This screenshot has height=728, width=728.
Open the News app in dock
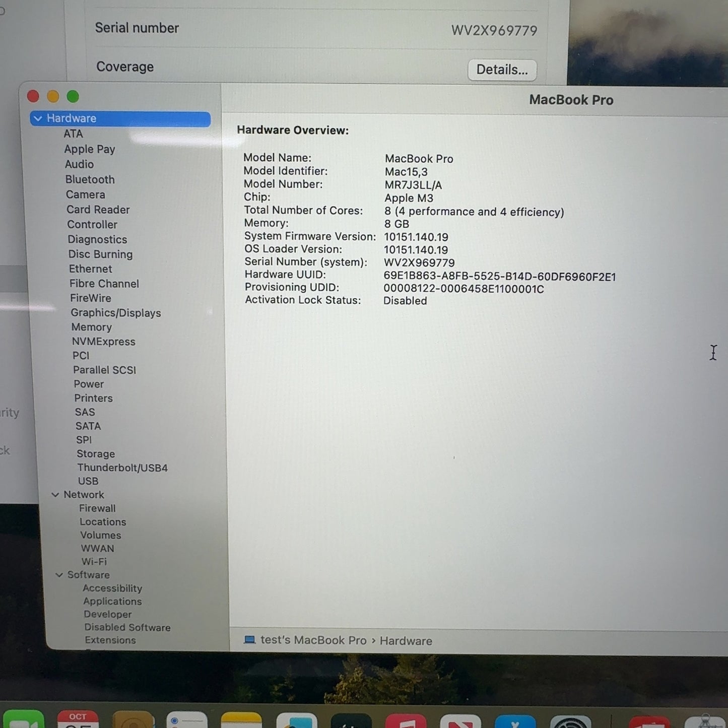460,721
